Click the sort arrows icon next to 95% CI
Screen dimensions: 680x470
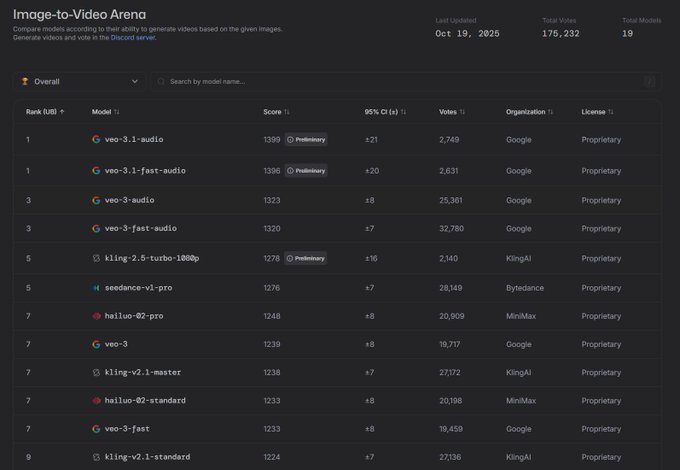(403, 112)
